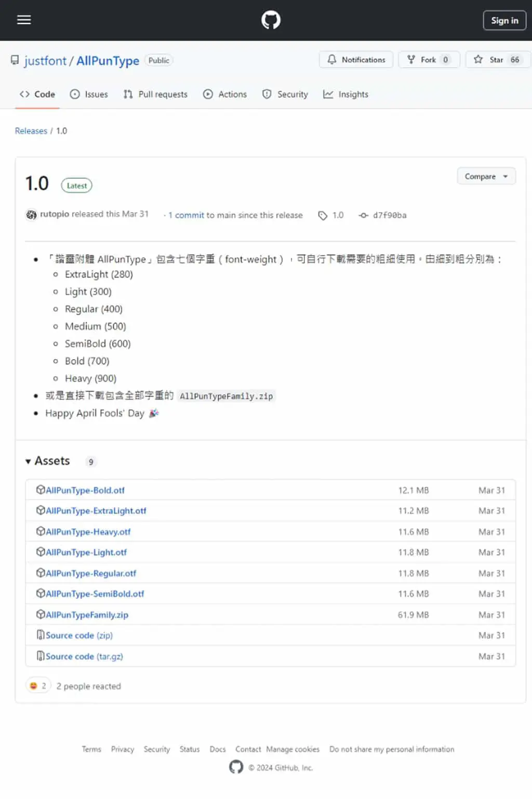This screenshot has width=532, height=799.
Task: Download Source code (tar.gz)
Action: 84,657
